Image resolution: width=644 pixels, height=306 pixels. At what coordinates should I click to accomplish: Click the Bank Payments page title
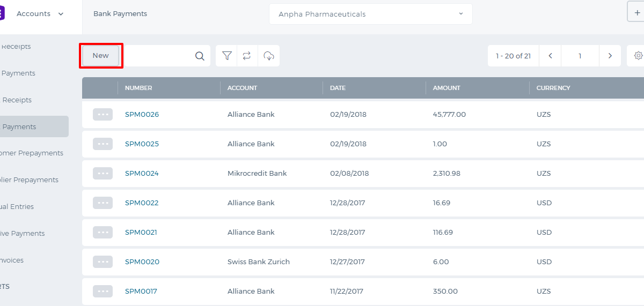pyautogui.click(x=120, y=14)
